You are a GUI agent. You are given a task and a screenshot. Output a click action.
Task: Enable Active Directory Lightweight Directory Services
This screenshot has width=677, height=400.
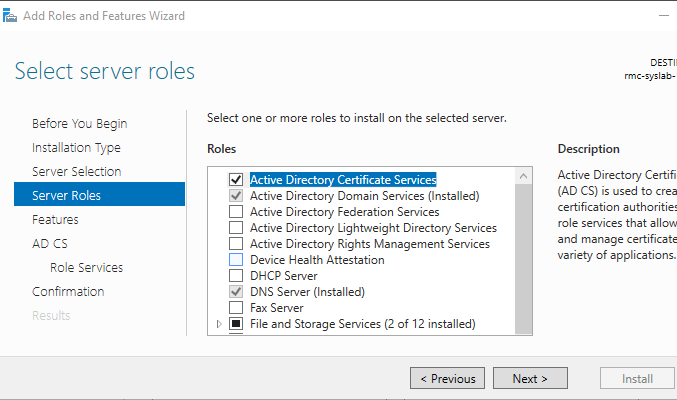coord(236,228)
